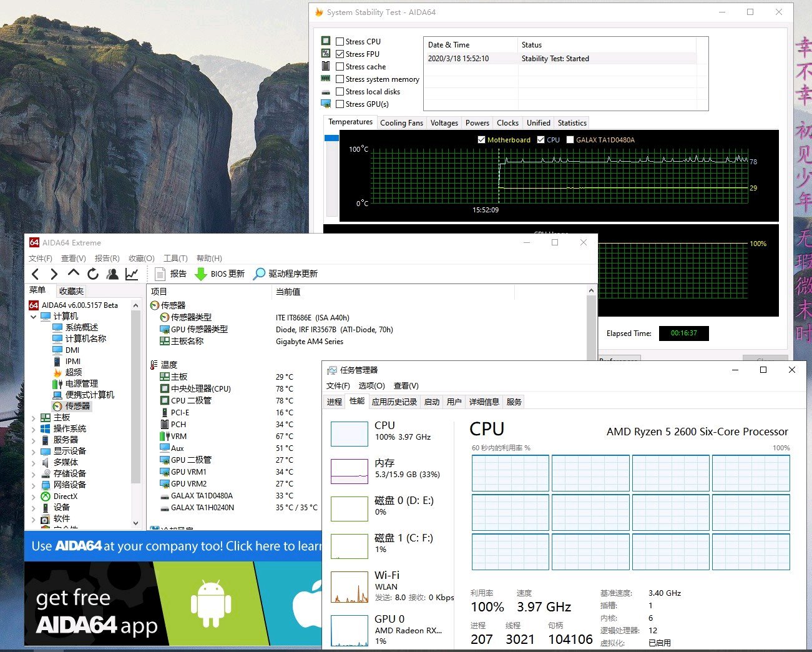Image resolution: width=812 pixels, height=652 pixels.
Task: Open the user management icon in toolbar
Action: click(x=112, y=274)
